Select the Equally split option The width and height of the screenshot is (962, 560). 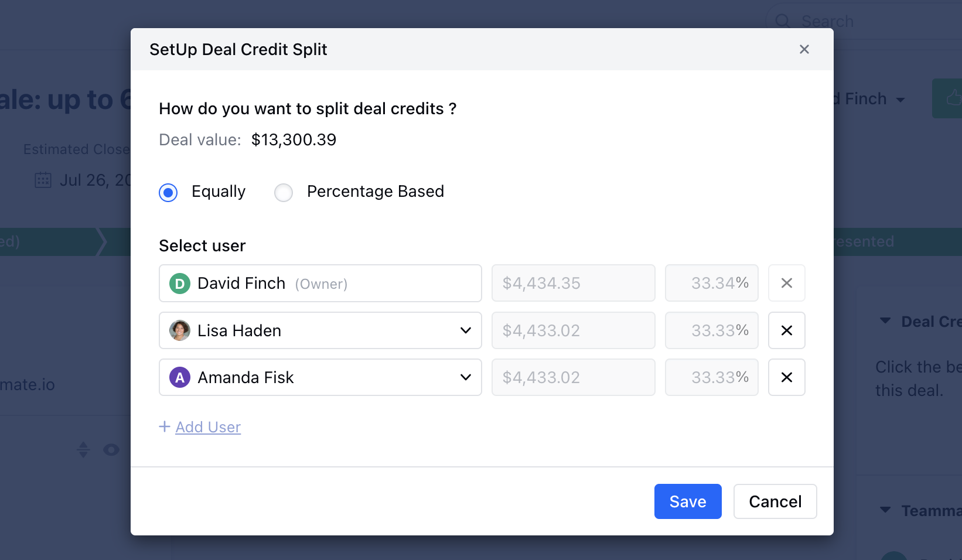click(168, 192)
